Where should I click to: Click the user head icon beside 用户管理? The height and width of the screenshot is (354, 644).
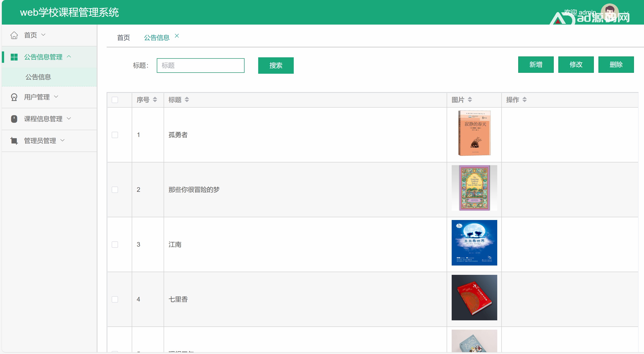point(14,97)
